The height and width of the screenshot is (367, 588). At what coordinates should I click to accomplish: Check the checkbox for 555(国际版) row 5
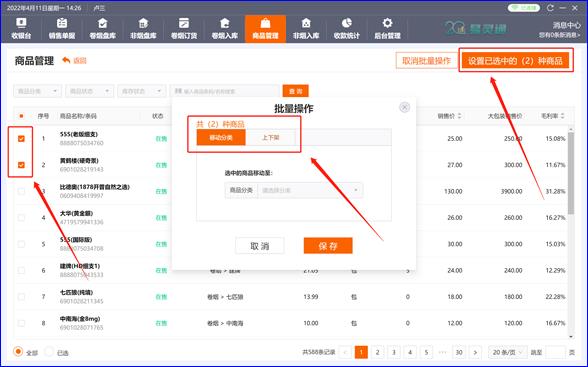pos(21,244)
